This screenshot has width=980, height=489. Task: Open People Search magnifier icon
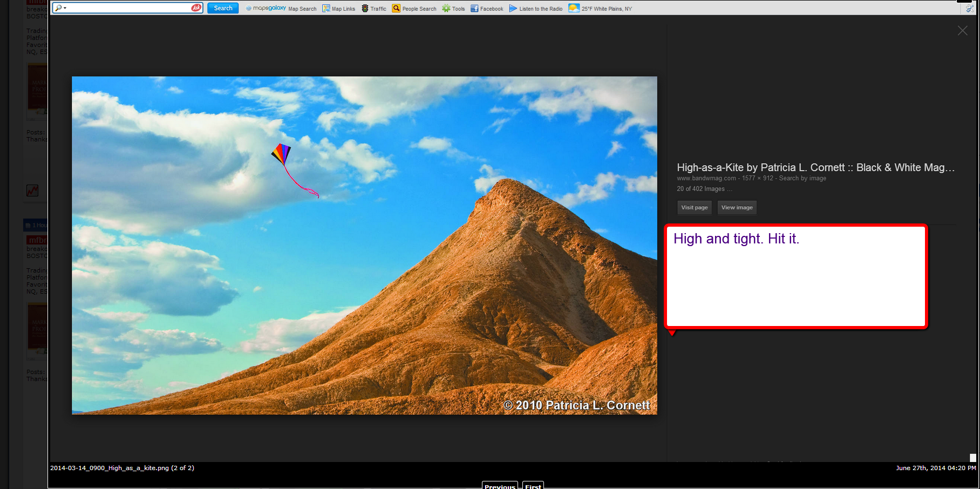[396, 9]
